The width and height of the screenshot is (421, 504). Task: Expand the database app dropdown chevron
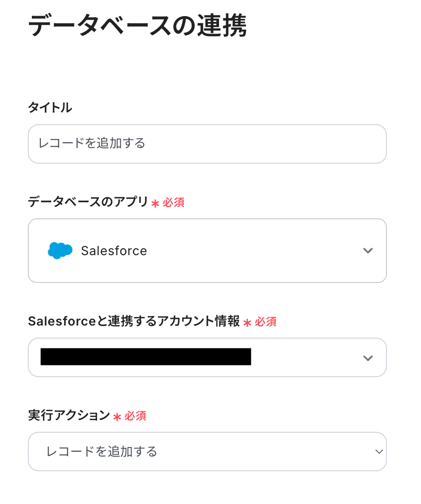point(368,251)
